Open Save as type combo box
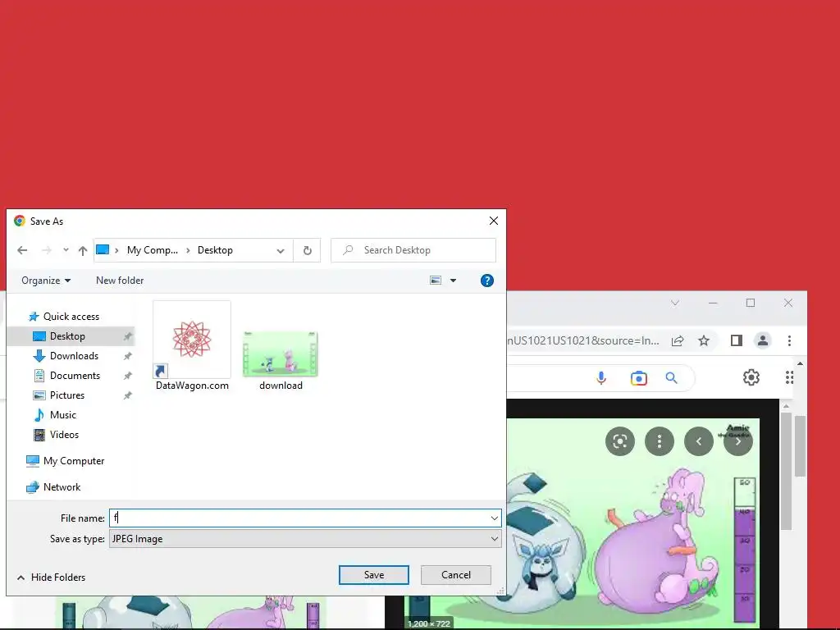Image resolution: width=840 pixels, height=630 pixels. click(x=305, y=539)
